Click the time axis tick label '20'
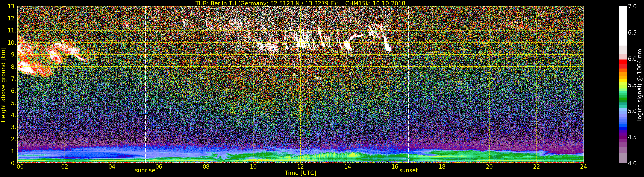The height and width of the screenshot is (177, 644). 489,166
